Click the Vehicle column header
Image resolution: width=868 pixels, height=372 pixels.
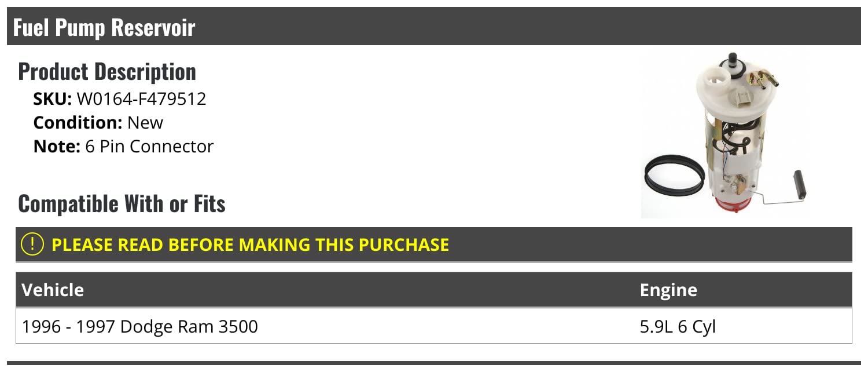pos(53,290)
